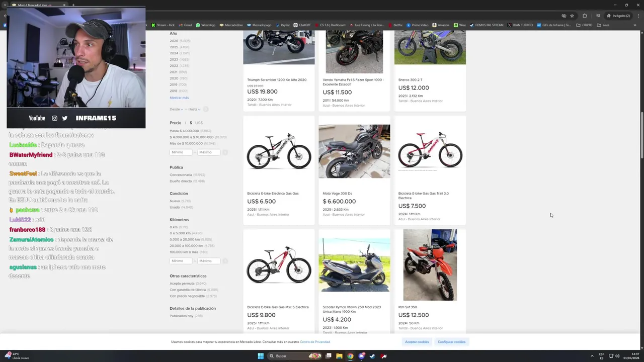The height and width of the screenshot is (362, 644).
Task: Open the JUAN TURRITO X bookmark
Action: coord(520,25)
